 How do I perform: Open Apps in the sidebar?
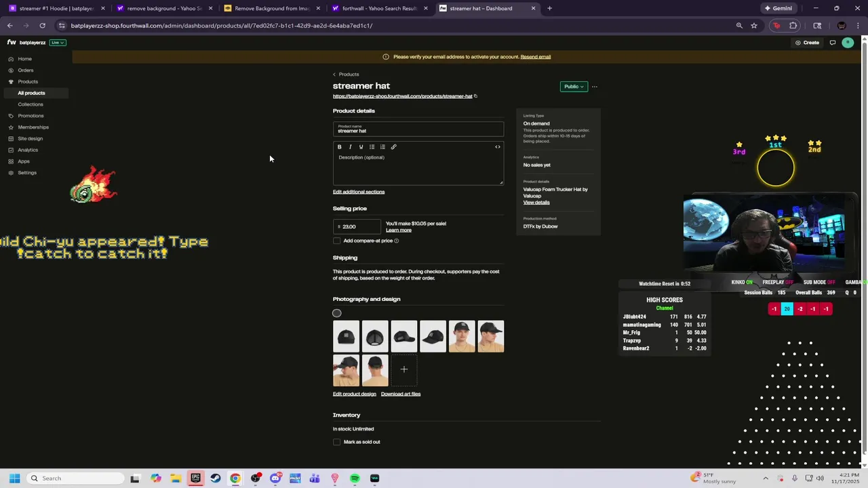(x=24, y=161)
